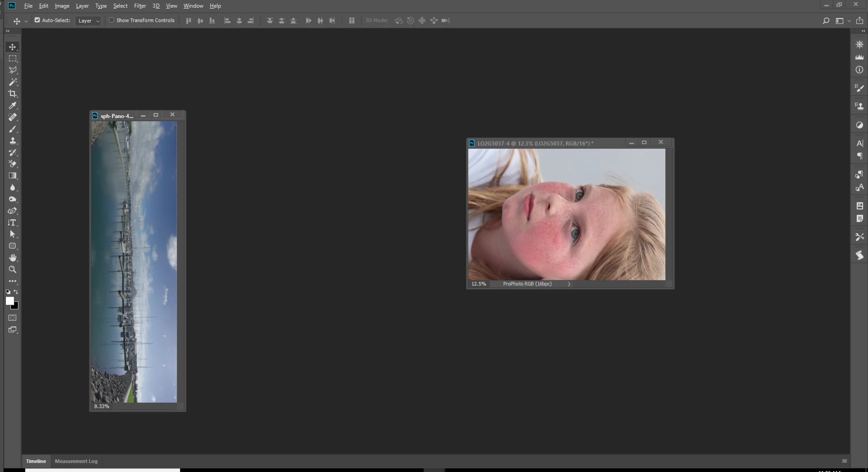Open the Move tool preset picker arrow

coord(26,21)
